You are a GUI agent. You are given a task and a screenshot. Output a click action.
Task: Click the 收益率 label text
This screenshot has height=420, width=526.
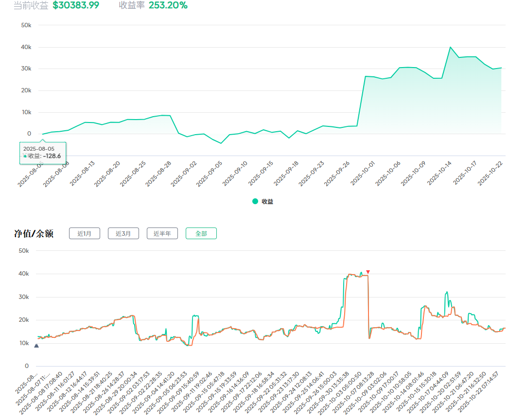click(132, 5)
